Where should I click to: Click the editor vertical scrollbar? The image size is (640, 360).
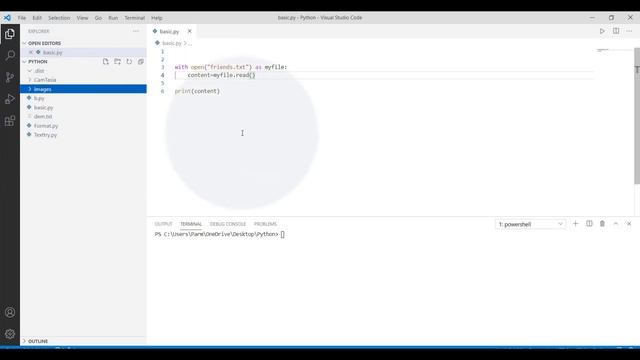point(637,116)
